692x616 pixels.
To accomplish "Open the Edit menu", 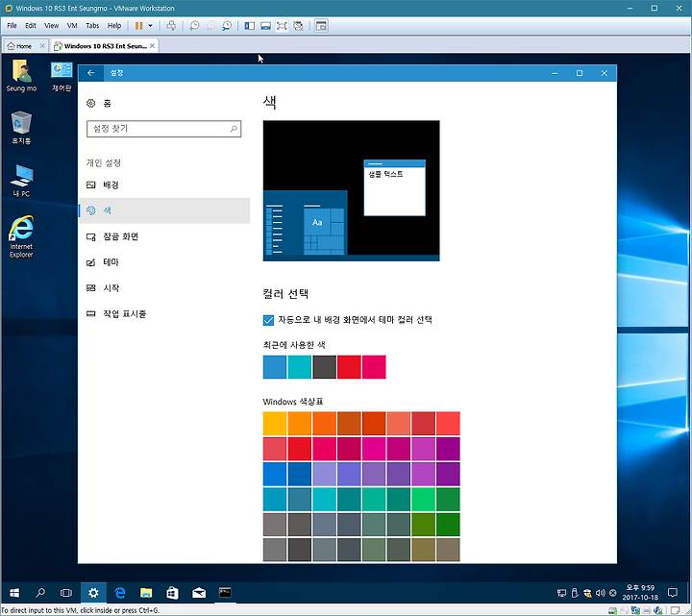I will pyautogui.click(x=31, y=26).
